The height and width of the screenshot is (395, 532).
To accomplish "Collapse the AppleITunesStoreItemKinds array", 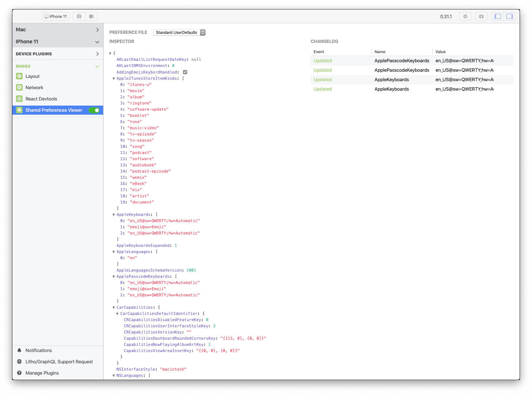I will click(114, 78).
